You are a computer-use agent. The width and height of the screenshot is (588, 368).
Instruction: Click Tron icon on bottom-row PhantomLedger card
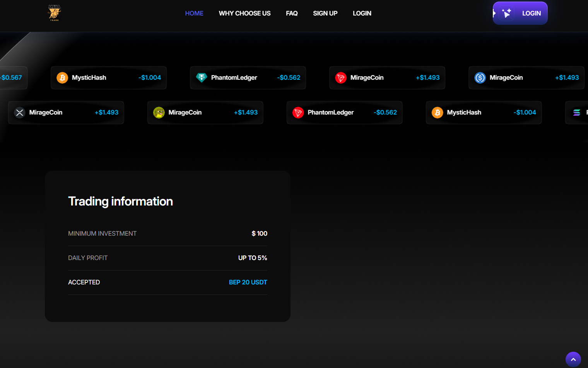point(298,113)
